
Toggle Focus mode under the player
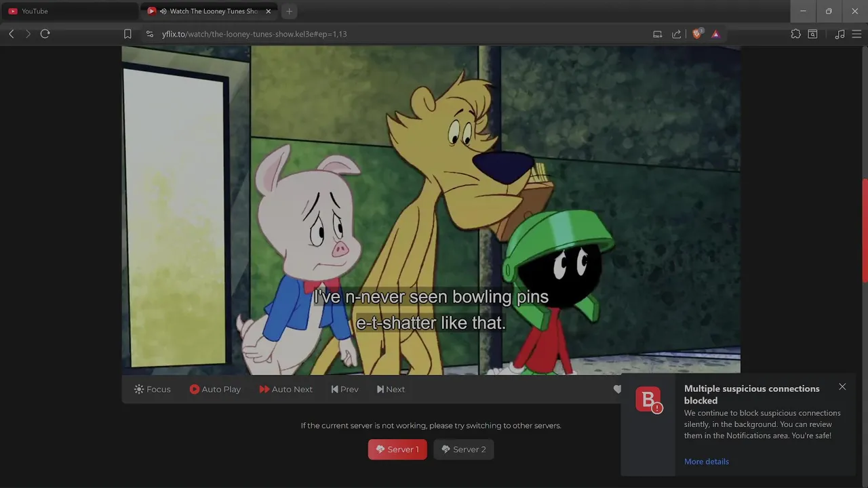click(x=153, y=389)
